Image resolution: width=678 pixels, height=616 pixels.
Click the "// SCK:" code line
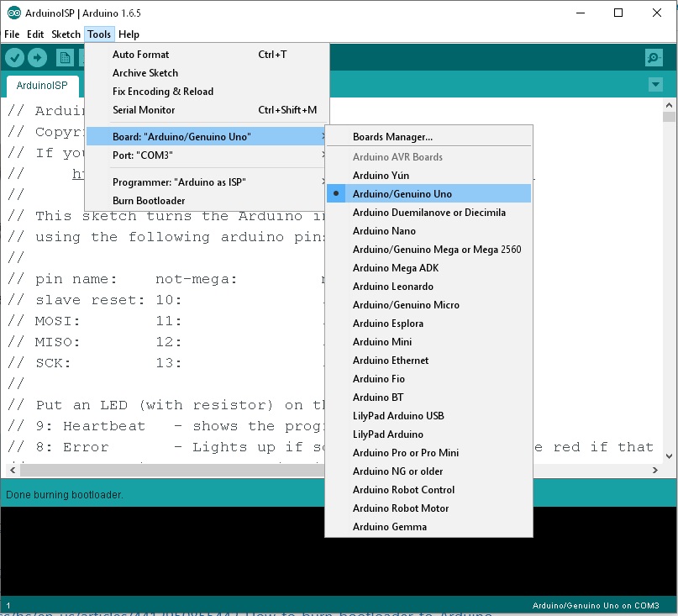coord(94,363)
